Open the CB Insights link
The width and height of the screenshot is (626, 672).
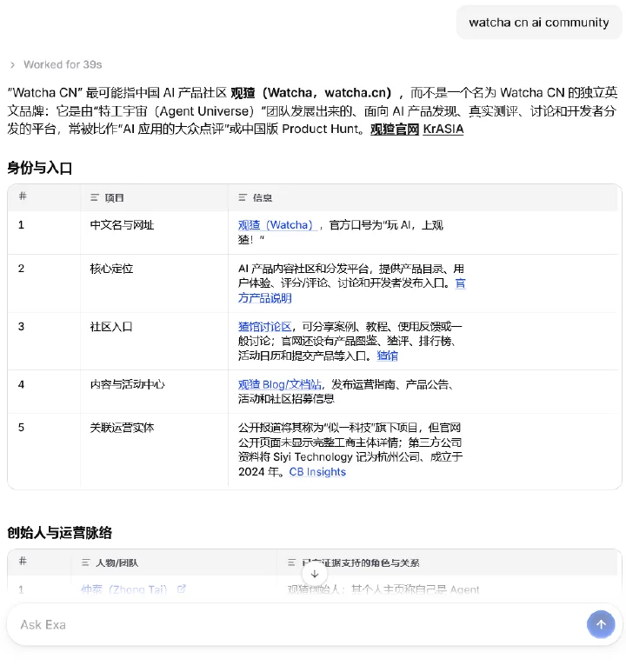[x=317, y=471]
